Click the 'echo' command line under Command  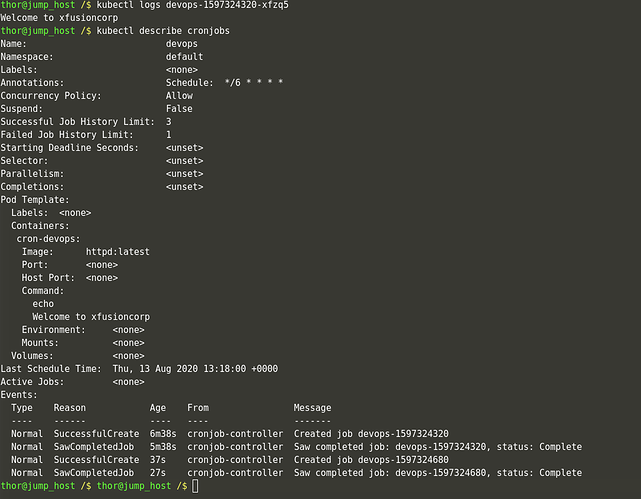coord(43,304)
